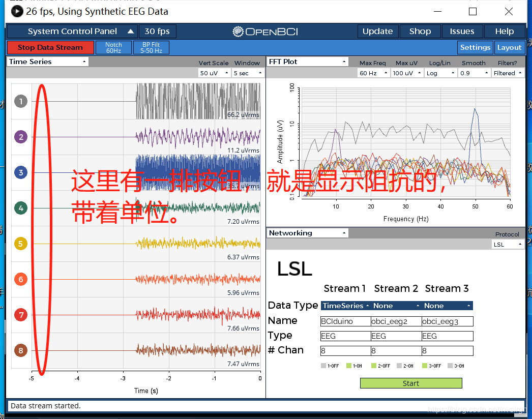Open the Max uV 100 uV dropdown

407,73
